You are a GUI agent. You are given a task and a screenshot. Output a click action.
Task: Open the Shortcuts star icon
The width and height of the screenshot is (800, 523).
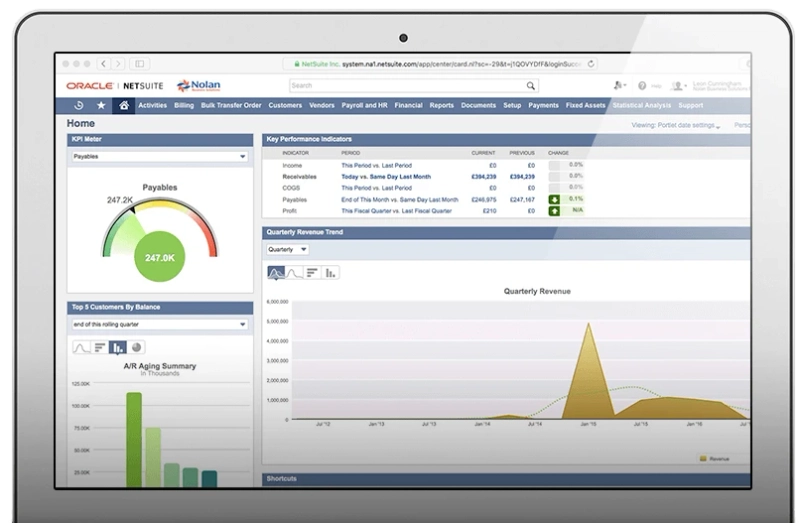(x=101, y=106)
